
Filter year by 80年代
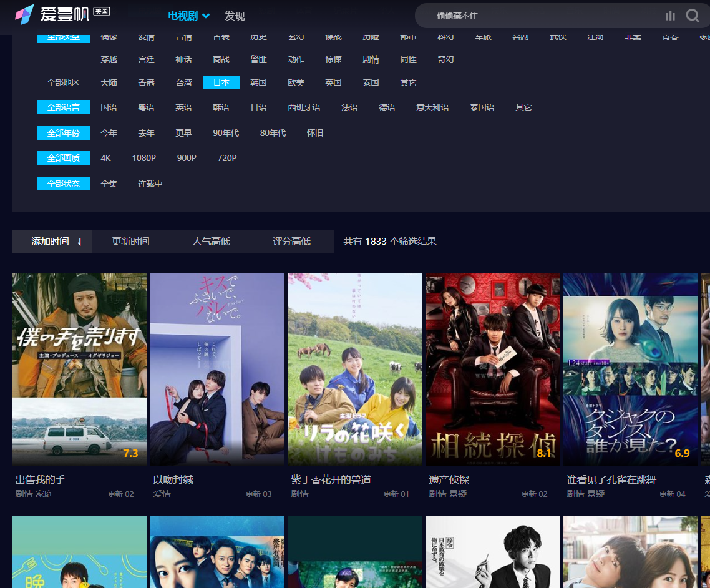[273, 133]
